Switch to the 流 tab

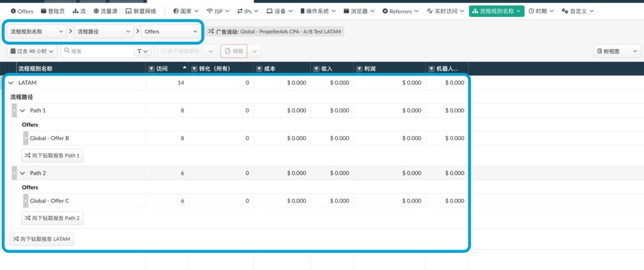(x=79, y=11)
